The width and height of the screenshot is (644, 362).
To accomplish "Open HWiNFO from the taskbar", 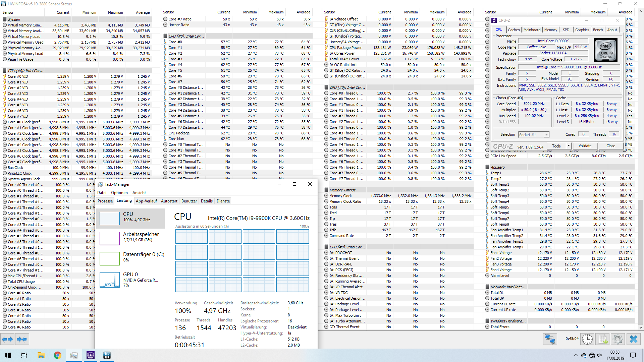I will (107, 355).
